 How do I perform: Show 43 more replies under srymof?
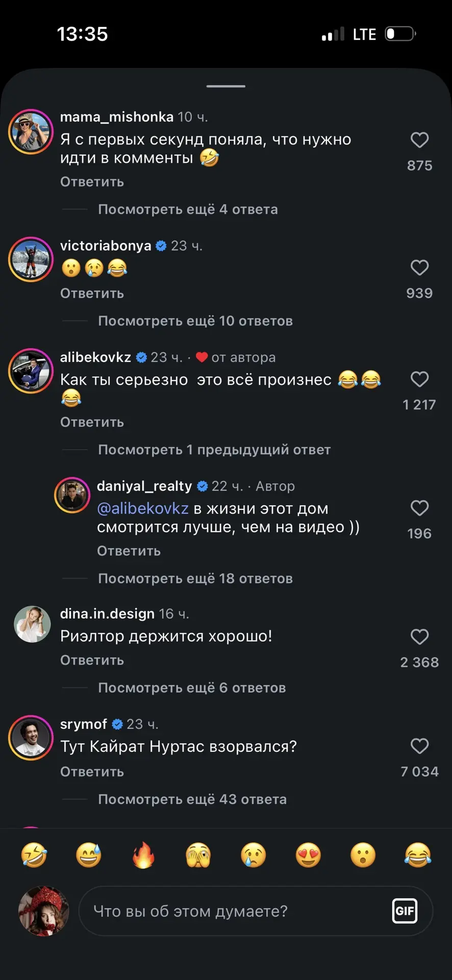[192, 799]
